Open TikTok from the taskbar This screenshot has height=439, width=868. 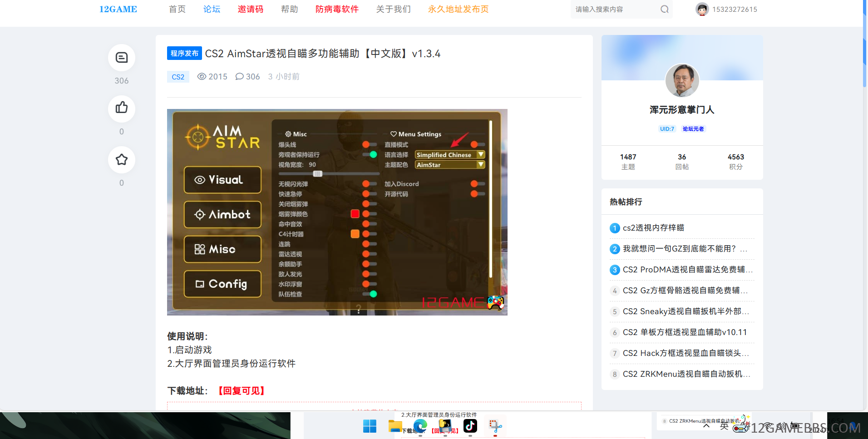coord(470,426)
